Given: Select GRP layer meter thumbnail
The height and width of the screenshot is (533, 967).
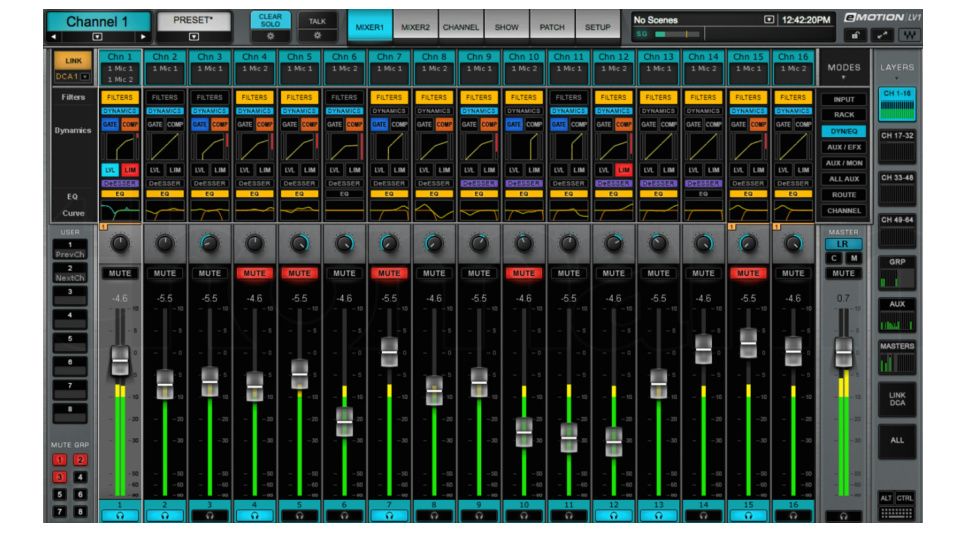Looking at the screenshot, I should coord(897,273).
